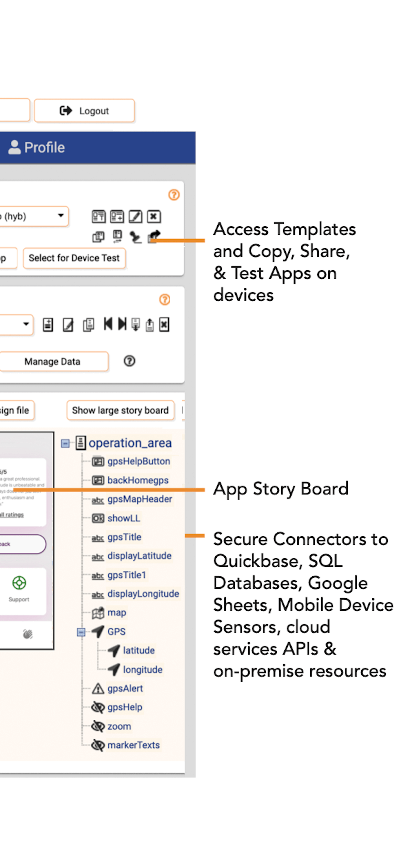Click the delete app X icon

click(x=154, y=216)
